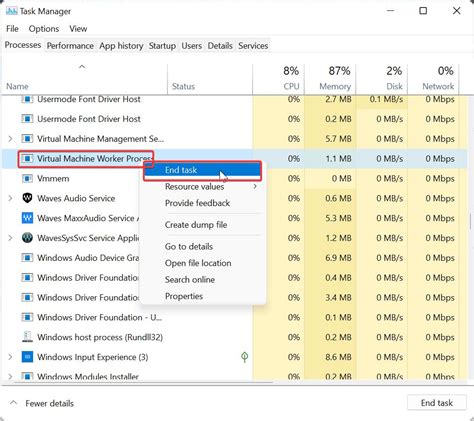Switch to the Services tab
Viewport: 474px width, 421px height.
coord(253,46)
